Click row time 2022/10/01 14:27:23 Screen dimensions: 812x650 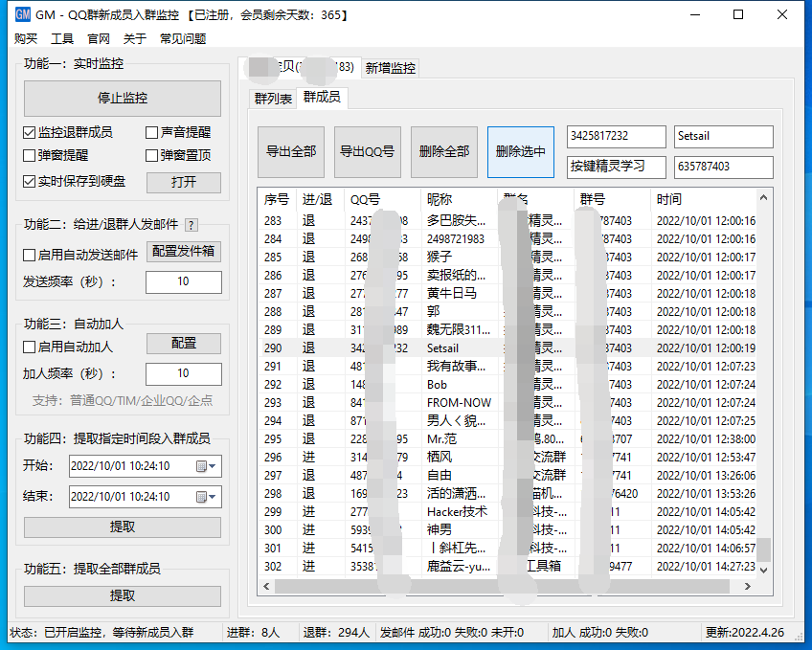click(706, 567)
